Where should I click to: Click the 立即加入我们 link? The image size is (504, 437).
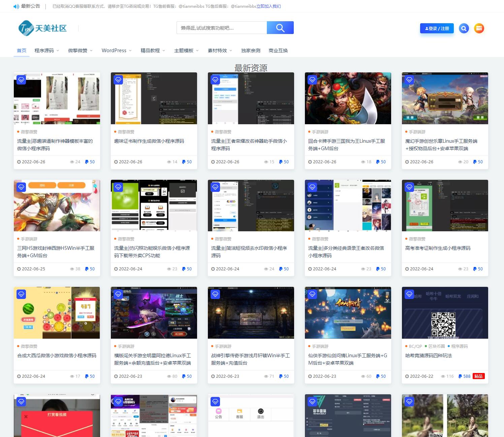pos(269,6)
